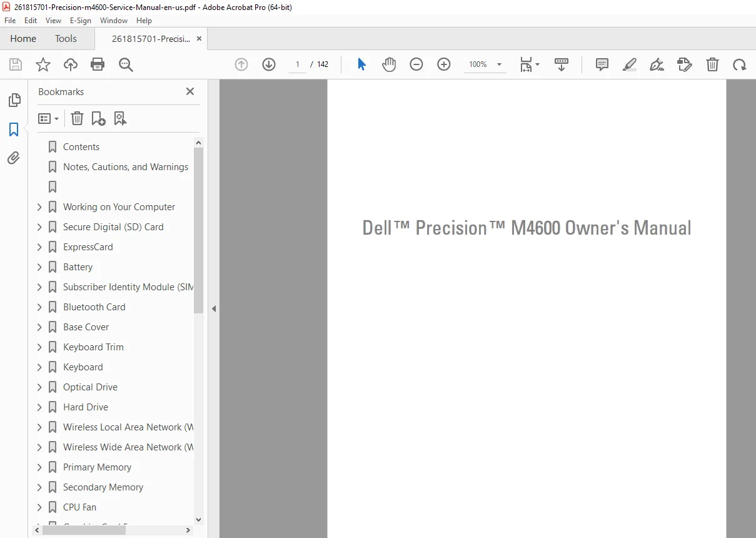Click bookmarks scroll down arrow

pos(199,519)
